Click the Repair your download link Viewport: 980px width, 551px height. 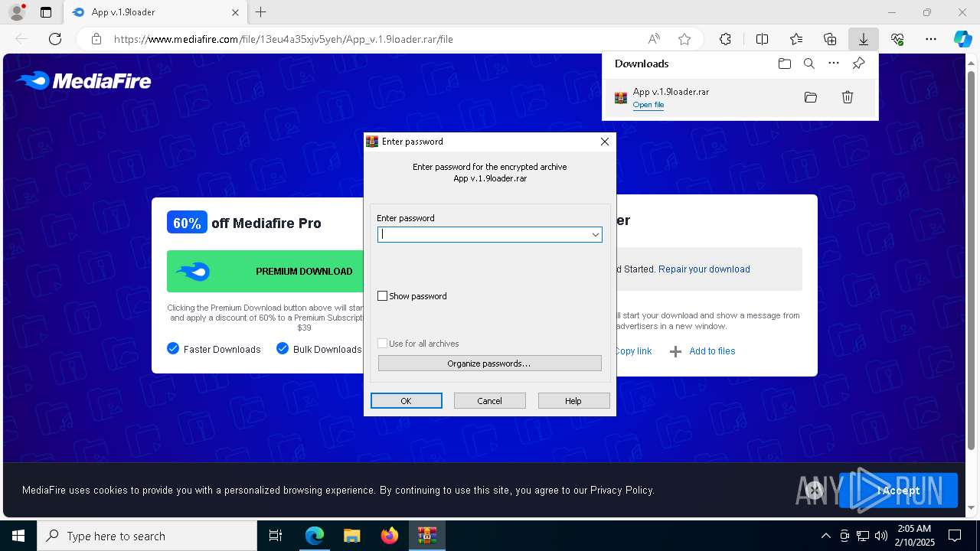(x=704, y=269)
